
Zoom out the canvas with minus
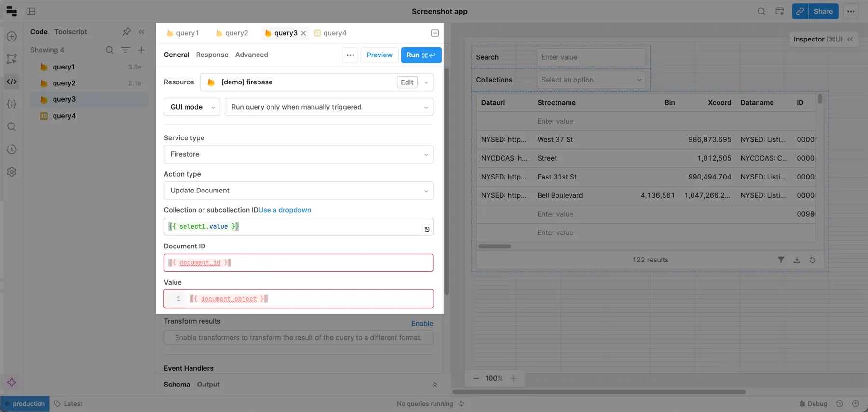tap(476, 378)
